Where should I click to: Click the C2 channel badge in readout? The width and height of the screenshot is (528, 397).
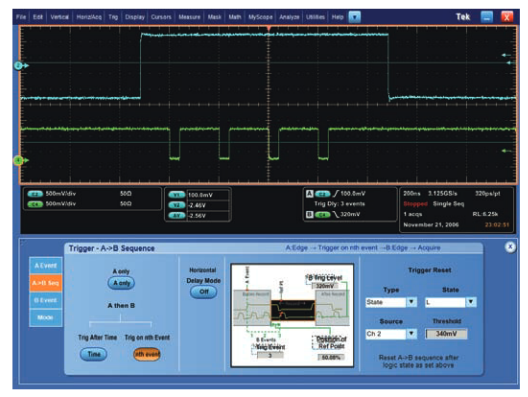[x=35, y=194]
